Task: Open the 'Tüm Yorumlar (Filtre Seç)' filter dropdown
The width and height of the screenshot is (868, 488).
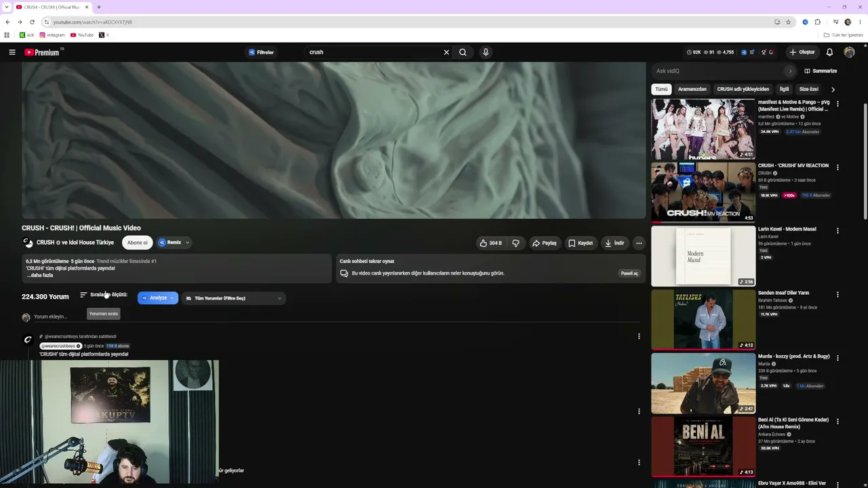Action: click(x=234, y=298)
